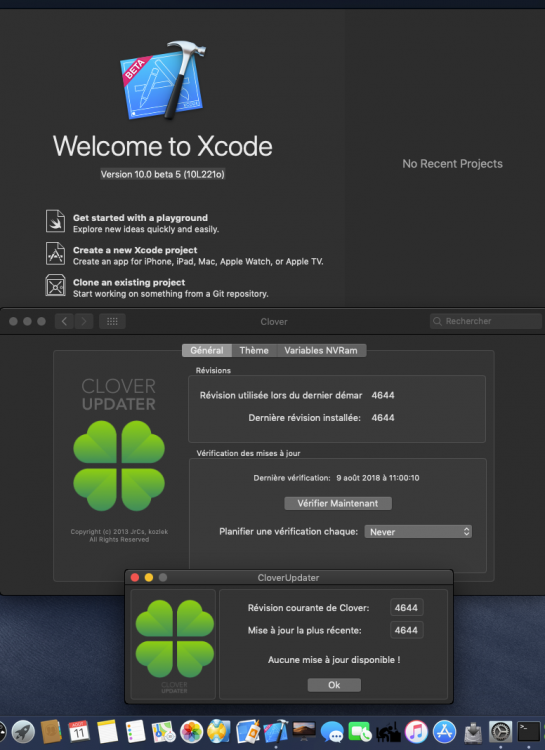The height and width of the screenshot is (750, 545).
Task: Confirm with Ok in CloverUpdater dialog
Action: click(334, 685)
